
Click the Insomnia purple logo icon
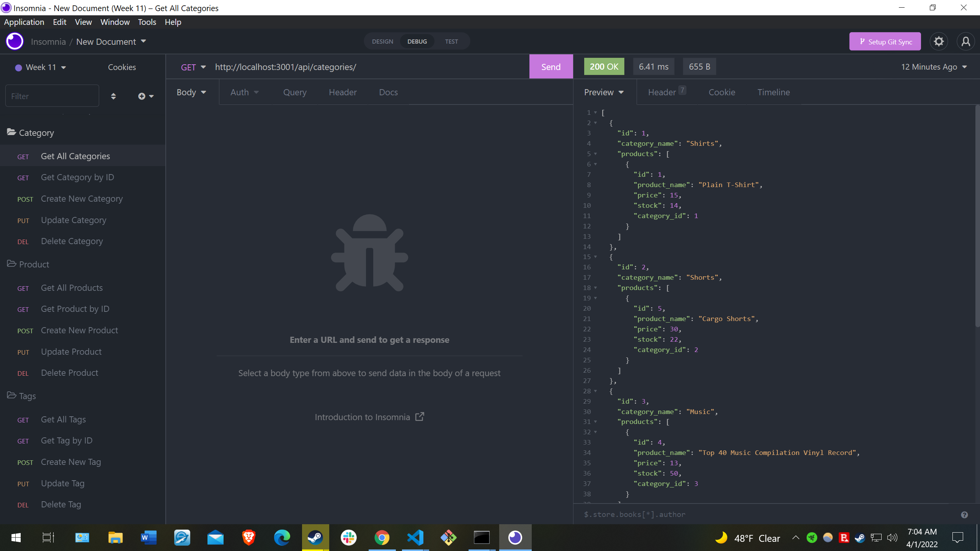14,41
